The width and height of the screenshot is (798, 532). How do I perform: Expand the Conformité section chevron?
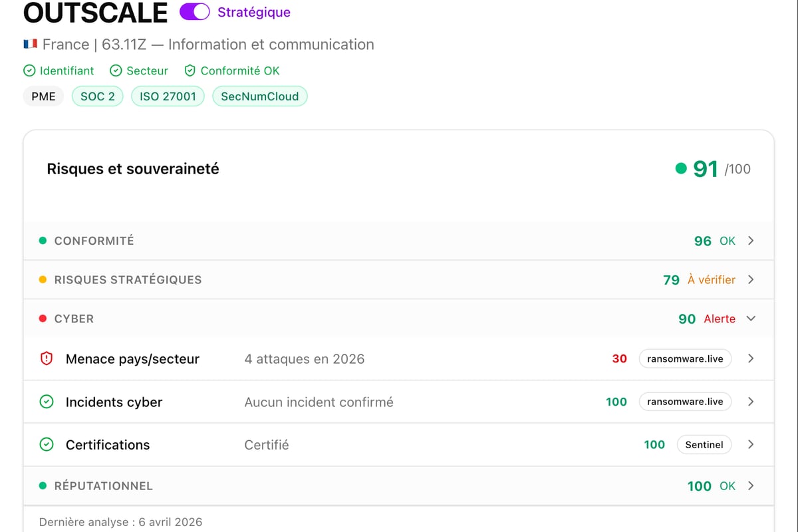[x=751, y=241]
